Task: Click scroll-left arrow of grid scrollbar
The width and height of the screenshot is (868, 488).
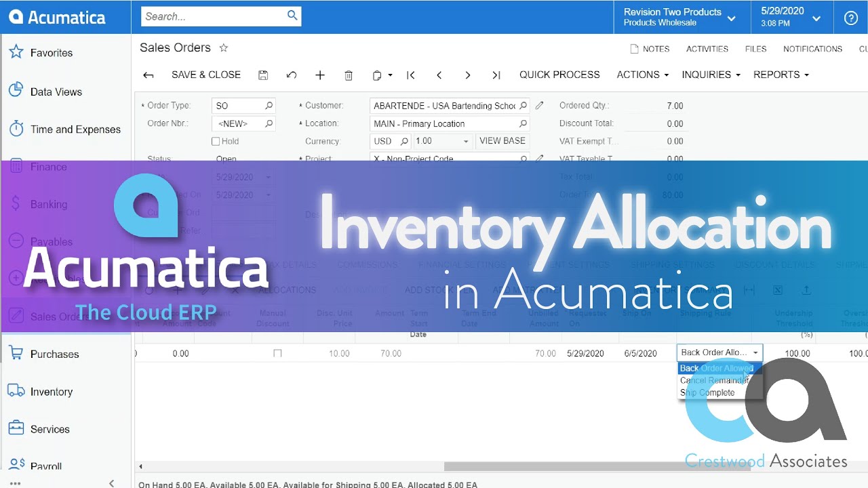Action: 141,466
